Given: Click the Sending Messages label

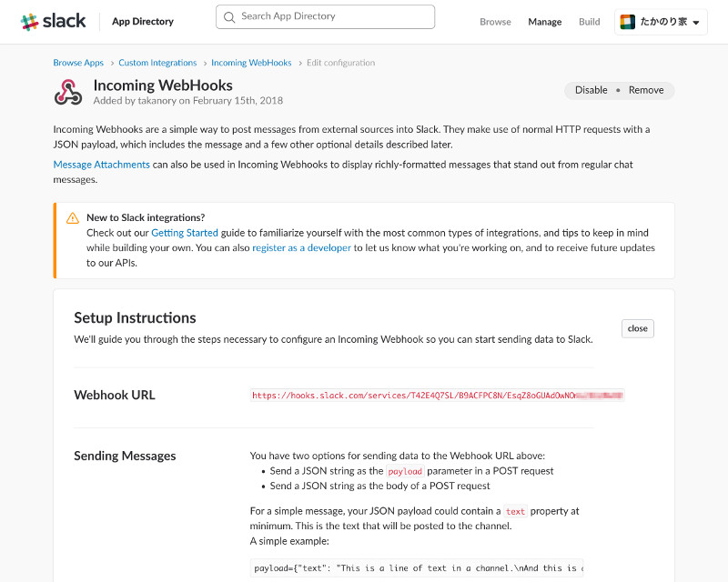Looking at the screenshot, I should pos(125,456).
